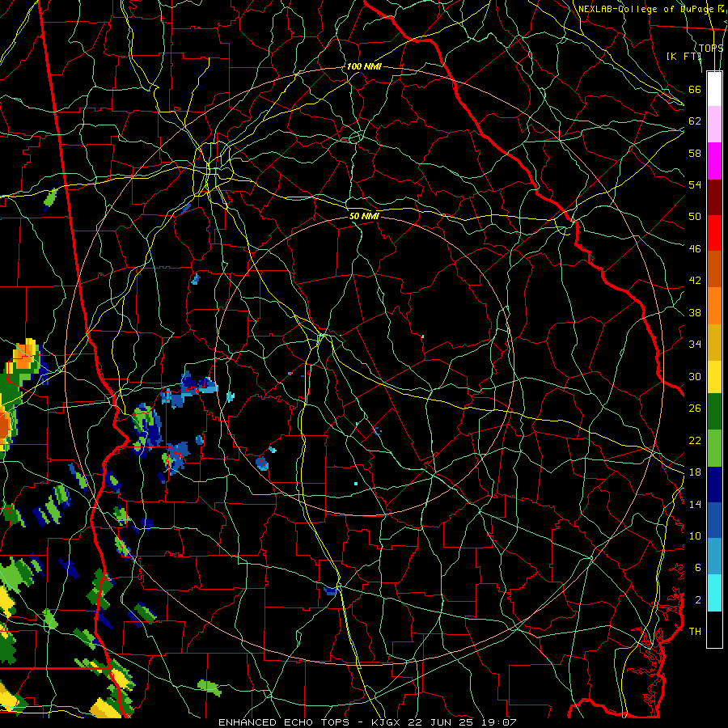This screenshot has height=728, width=728.
Task: Click legend value "10"
Action: (695, 535)
